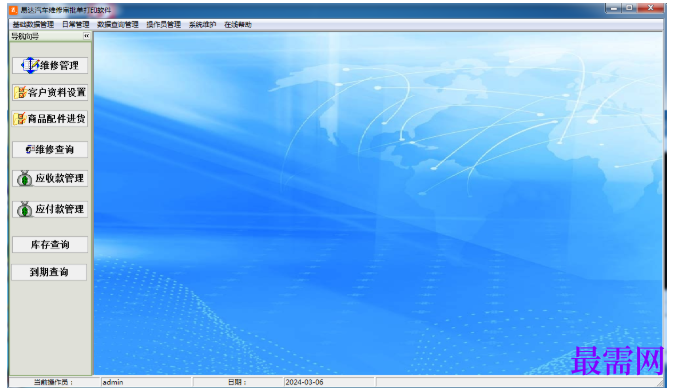Maximize the application window
683x392 pixels.
629,8
